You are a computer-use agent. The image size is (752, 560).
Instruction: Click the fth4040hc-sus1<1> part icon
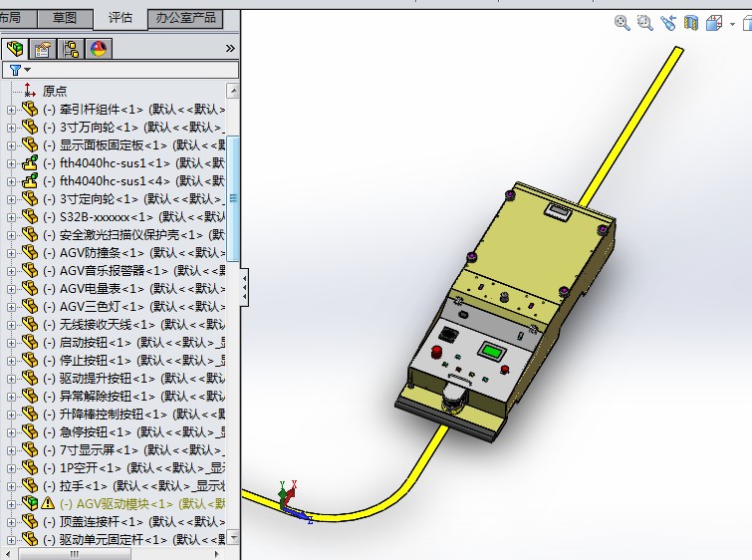pos(30,163)
